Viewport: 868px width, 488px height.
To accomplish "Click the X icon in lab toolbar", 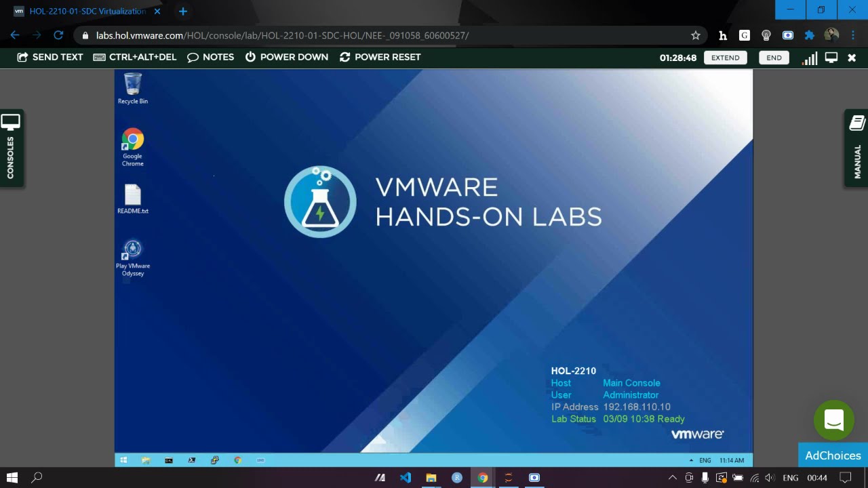I will click(x=852, y=58).
